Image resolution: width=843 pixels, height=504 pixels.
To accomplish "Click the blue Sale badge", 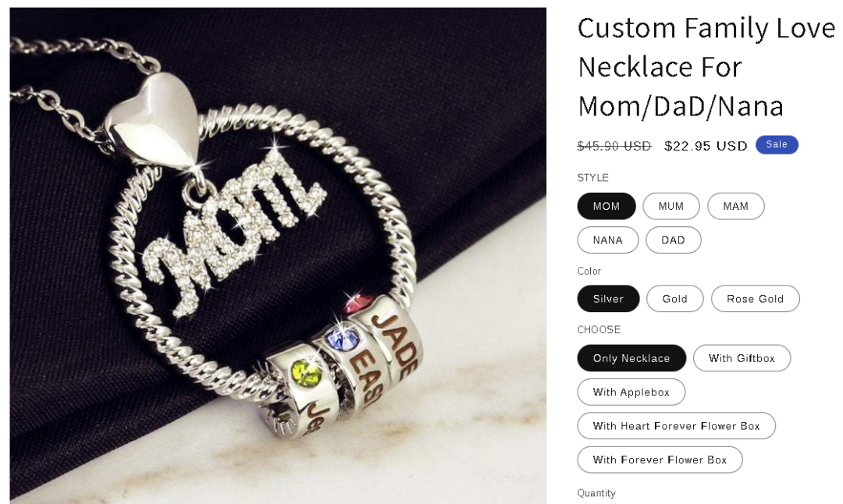I will tap(777, 144).
